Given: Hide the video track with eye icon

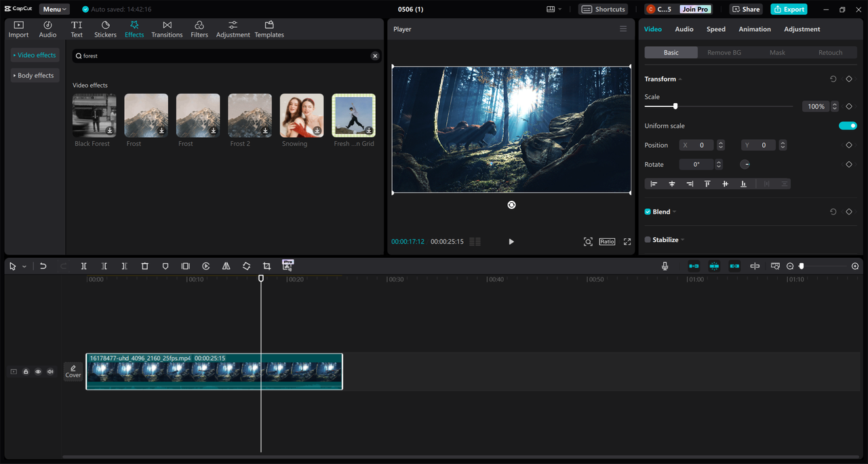Looking at the screenshot, I should (38, 372).
